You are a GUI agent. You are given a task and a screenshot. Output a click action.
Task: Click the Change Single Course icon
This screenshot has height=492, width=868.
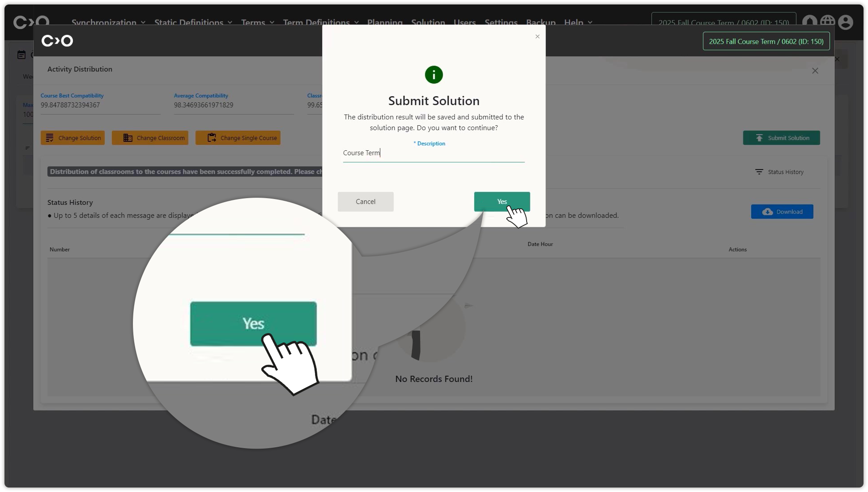pyautogui.click(x=212, y=138)
